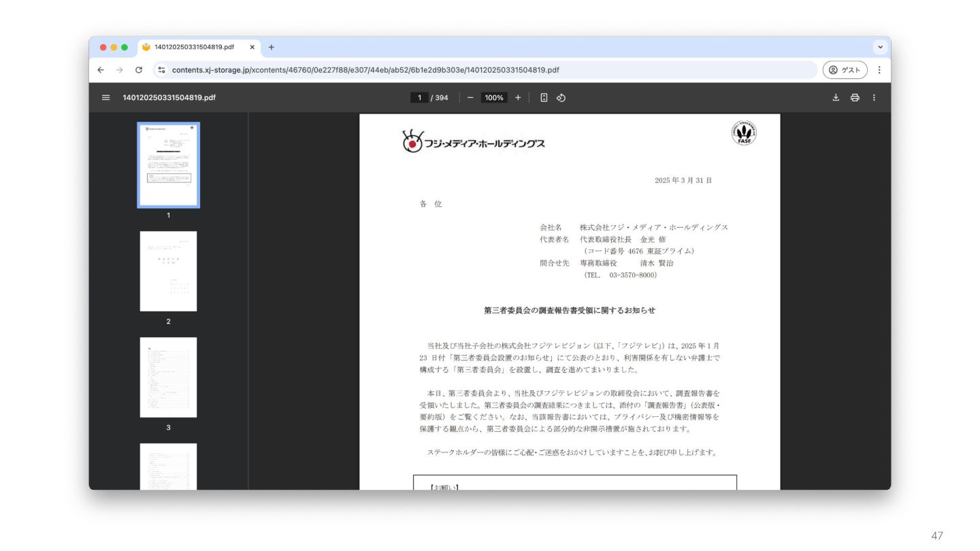Select the 140120250331504819.pdf browser tab
The height and width of the screenshot is (551, 980).
(x=199, y=47)
